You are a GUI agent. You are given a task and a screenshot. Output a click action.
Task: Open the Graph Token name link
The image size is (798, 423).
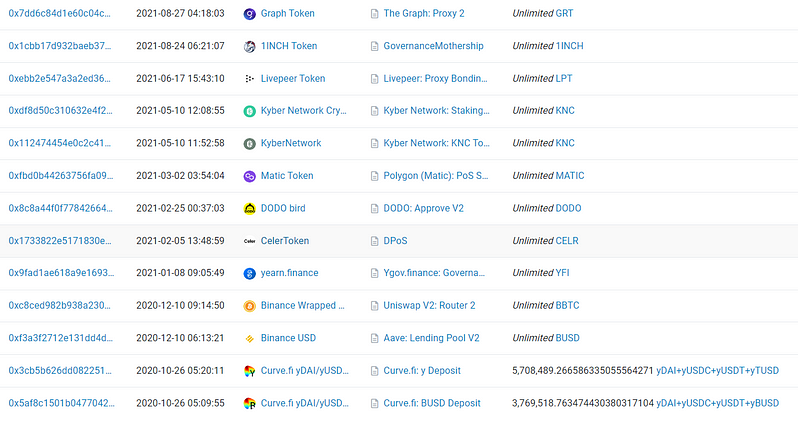[x=288, y=13]
